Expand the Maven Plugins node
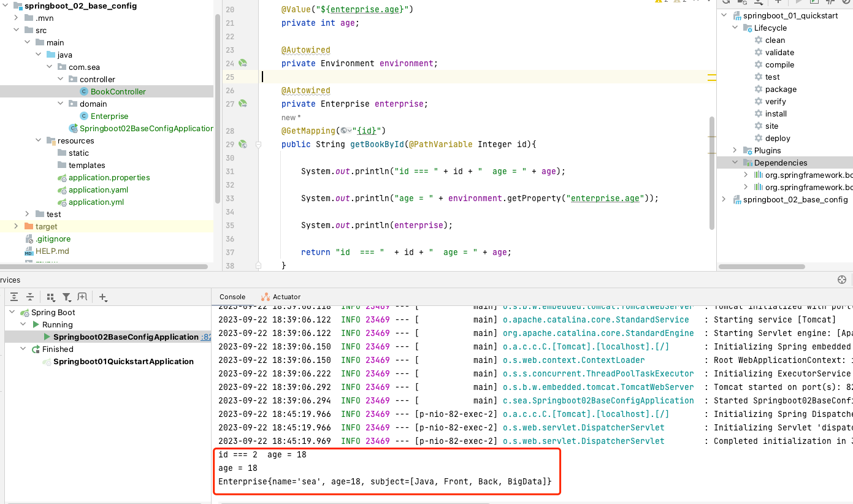This screenshot has width=853, height=504. pos(735,150)
